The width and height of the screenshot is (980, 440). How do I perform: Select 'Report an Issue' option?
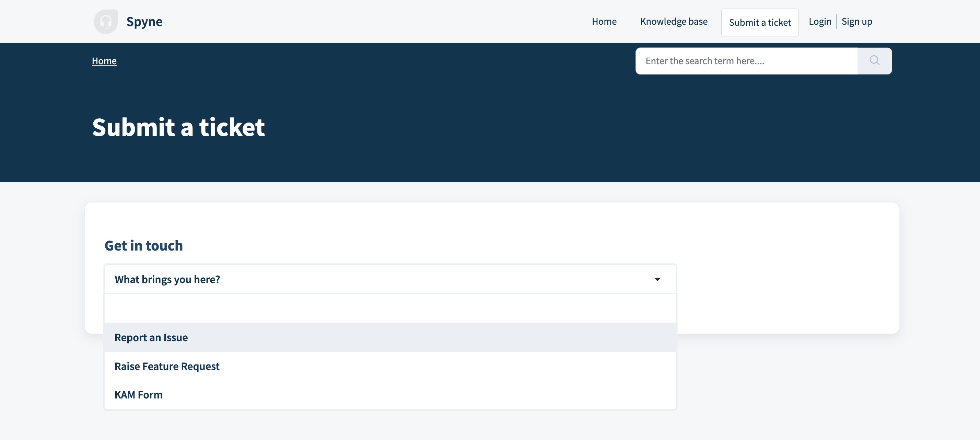pos(151,338)
